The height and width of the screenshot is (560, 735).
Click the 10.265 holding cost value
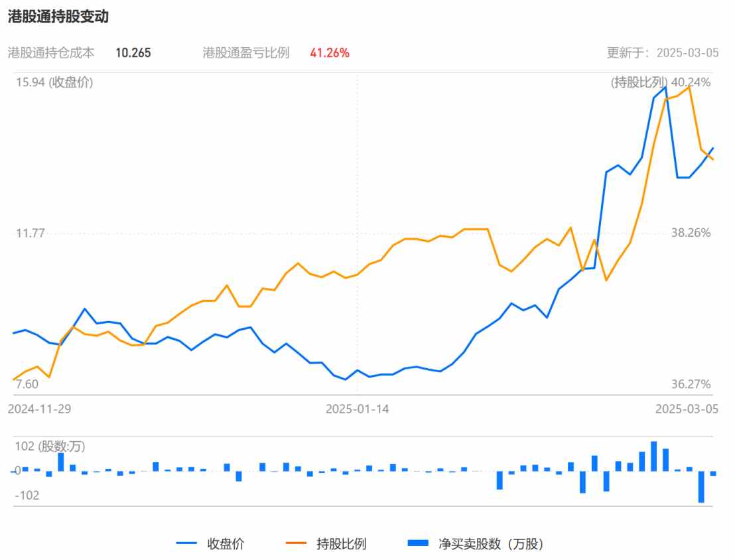(133, 53)
